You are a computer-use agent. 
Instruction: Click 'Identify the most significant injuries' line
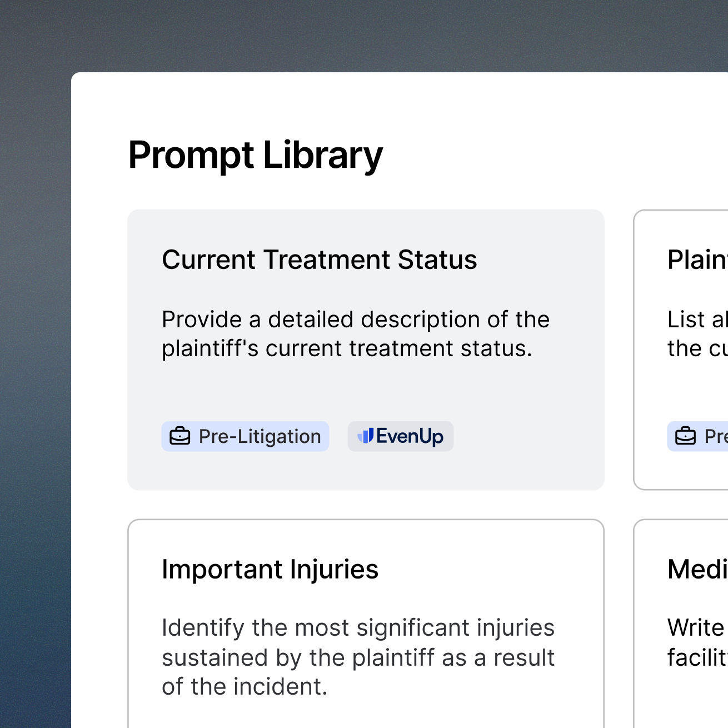click(x=358, y=628)
